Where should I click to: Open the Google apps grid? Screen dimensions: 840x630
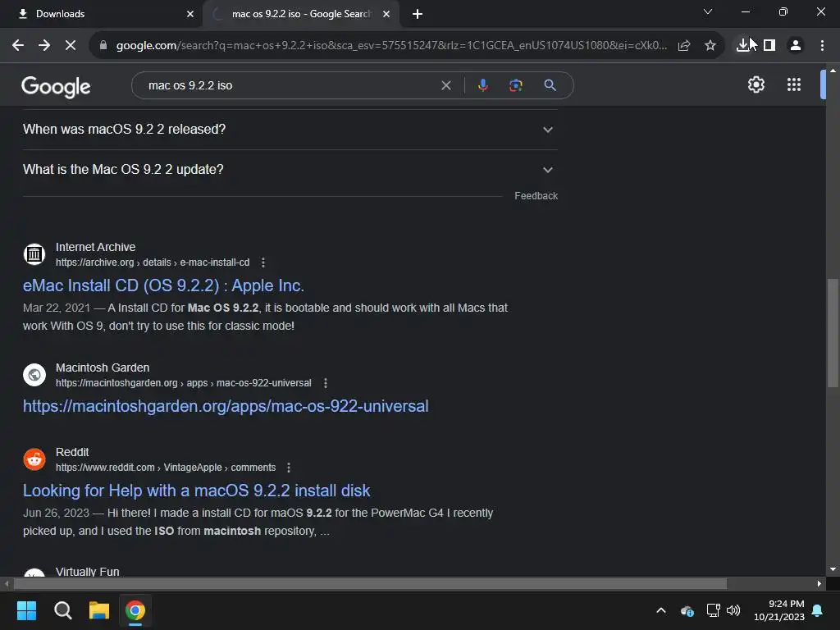tap(794, 84)
